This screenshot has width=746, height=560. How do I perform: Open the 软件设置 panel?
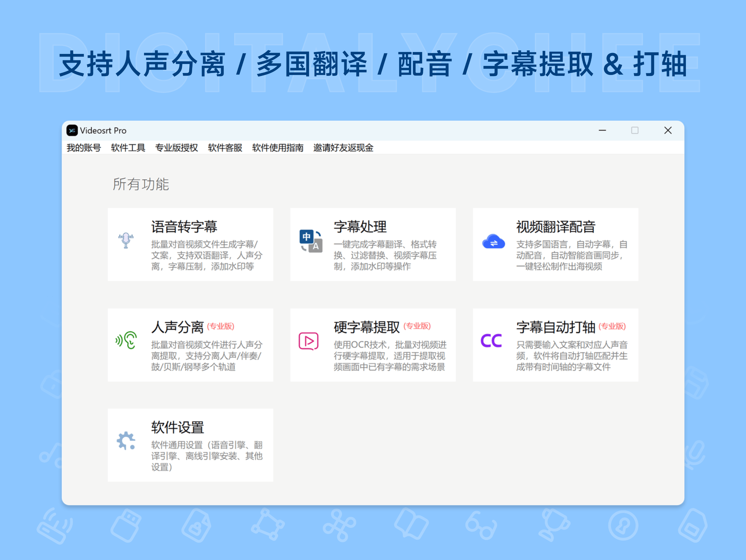(x=190, y=445)
